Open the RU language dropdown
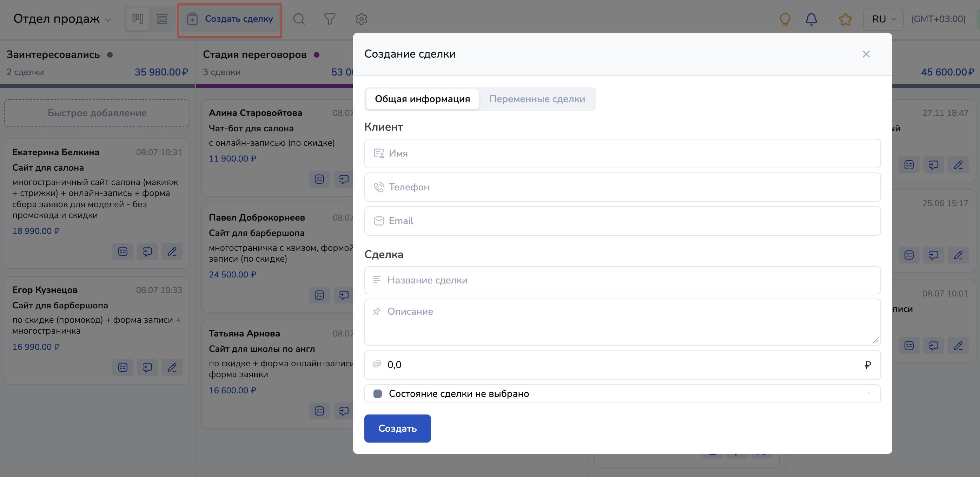This screenshot has height=477, width=980. pos(883,19)
